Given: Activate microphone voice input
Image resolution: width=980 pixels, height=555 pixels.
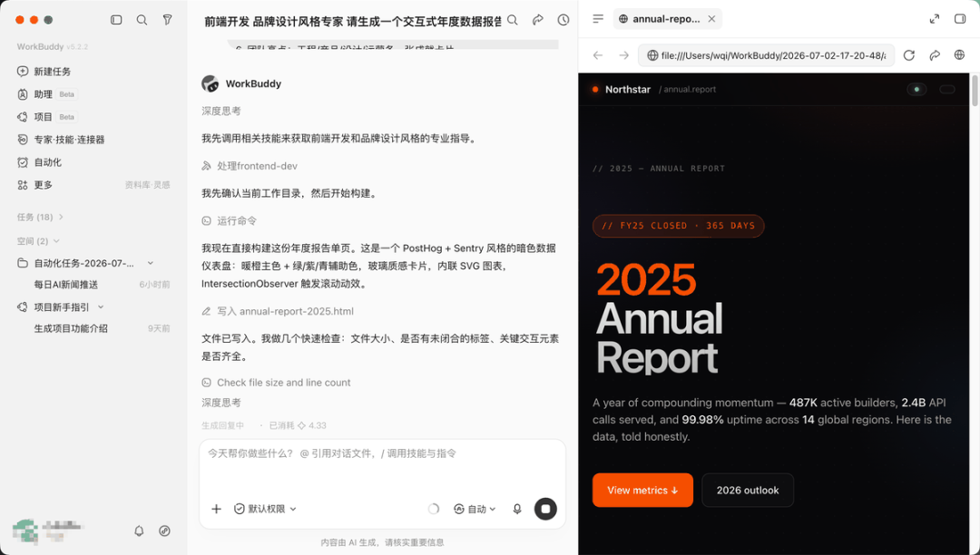Looking at the screenshot, I should coord(517,509).
